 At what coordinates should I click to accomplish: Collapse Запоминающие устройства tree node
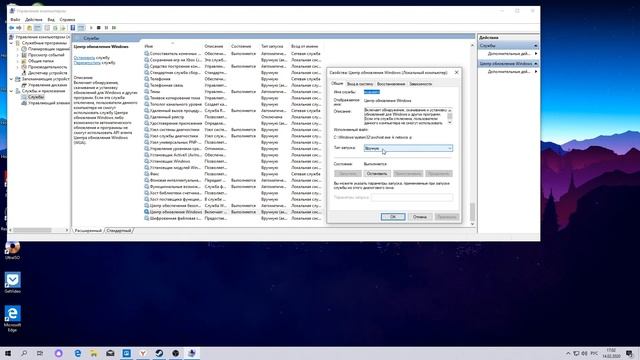[x=12, y=79]
